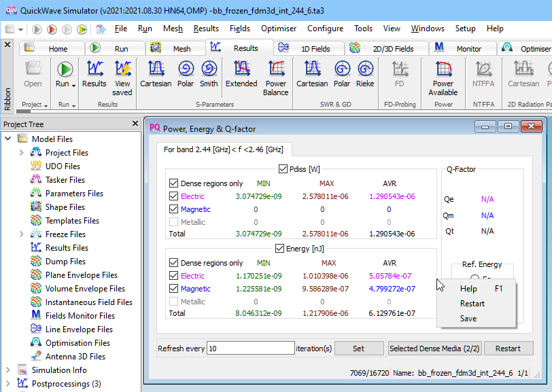Click the NTFFA icon
The height and width of the screenshot is (392, 552).
click(484, 68)
